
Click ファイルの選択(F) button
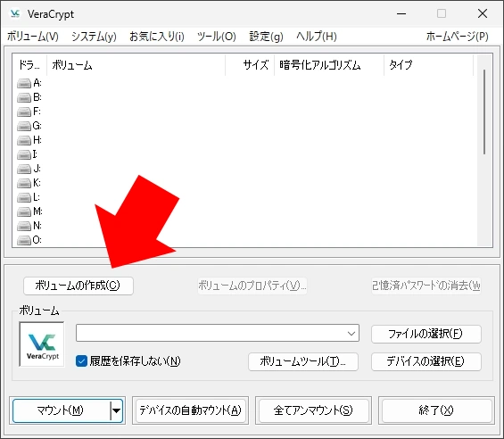426,334
